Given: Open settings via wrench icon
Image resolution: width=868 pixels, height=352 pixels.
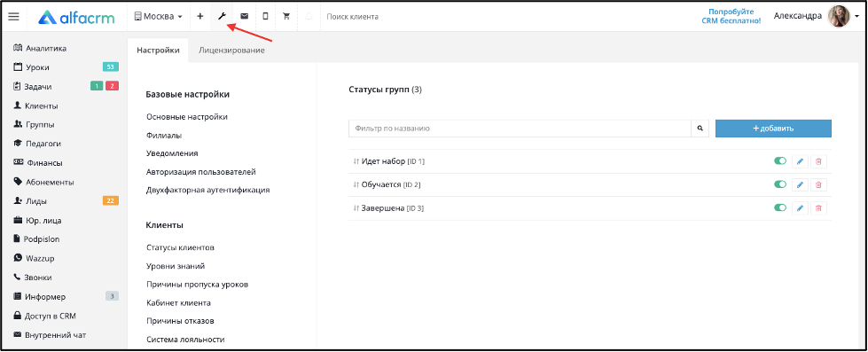Looking at the screenshot, I should [222, 17].
